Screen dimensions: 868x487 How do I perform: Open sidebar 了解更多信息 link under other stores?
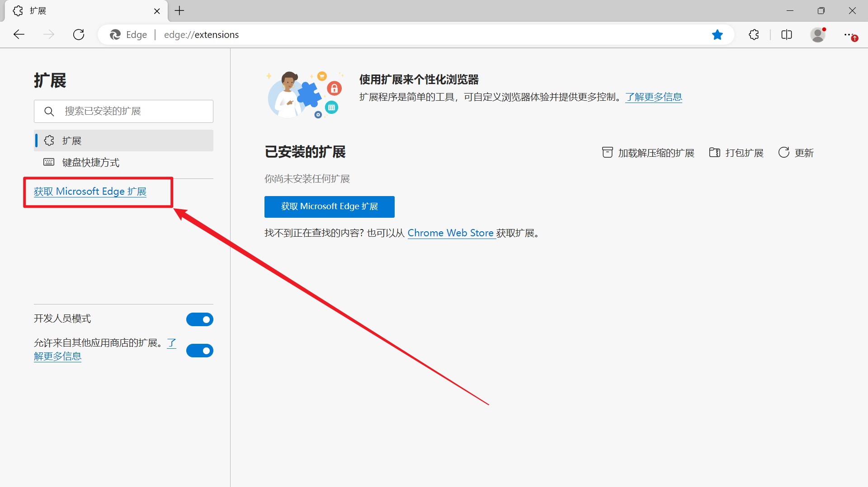click(x=57, y=356)
